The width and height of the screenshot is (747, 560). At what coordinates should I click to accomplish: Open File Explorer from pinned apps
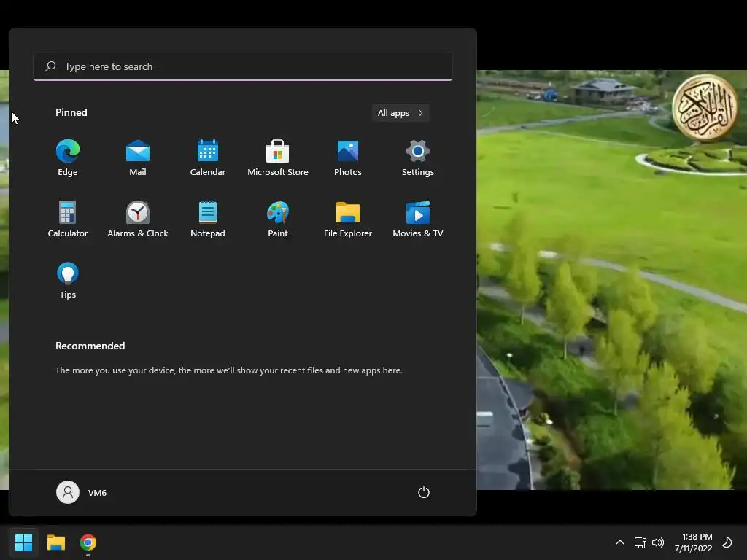pyautogui.click(x=348, y=219)
